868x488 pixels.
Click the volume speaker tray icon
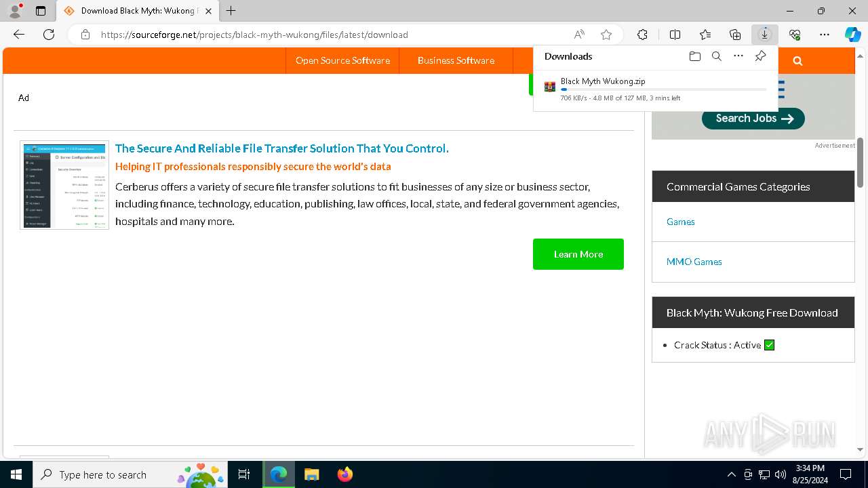coord(781,474)
